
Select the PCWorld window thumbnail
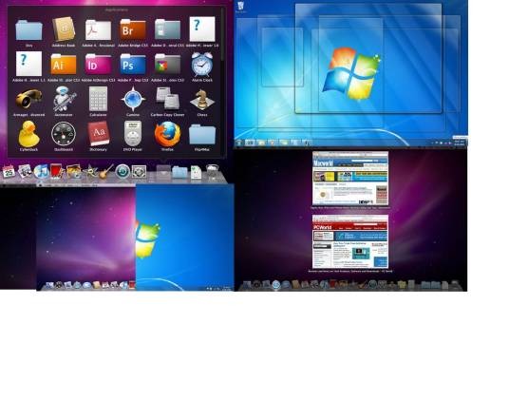pos(350,241)
